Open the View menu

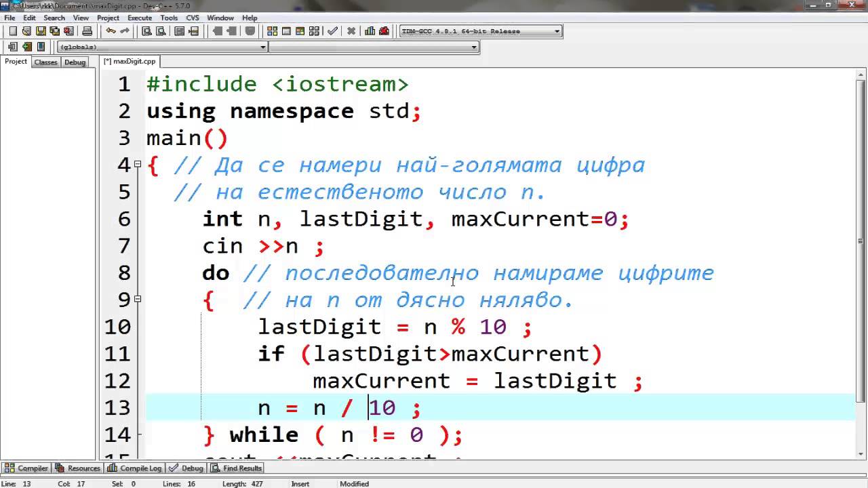(81, 18)
